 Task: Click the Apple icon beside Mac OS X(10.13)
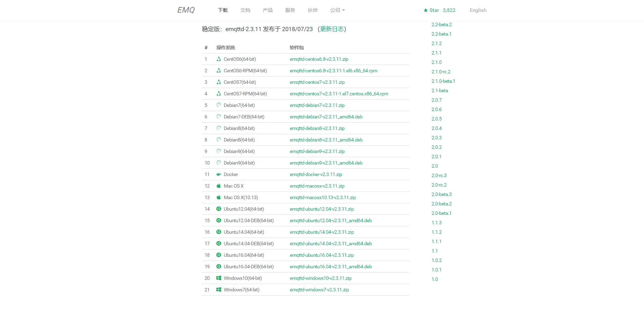point(218,197)
